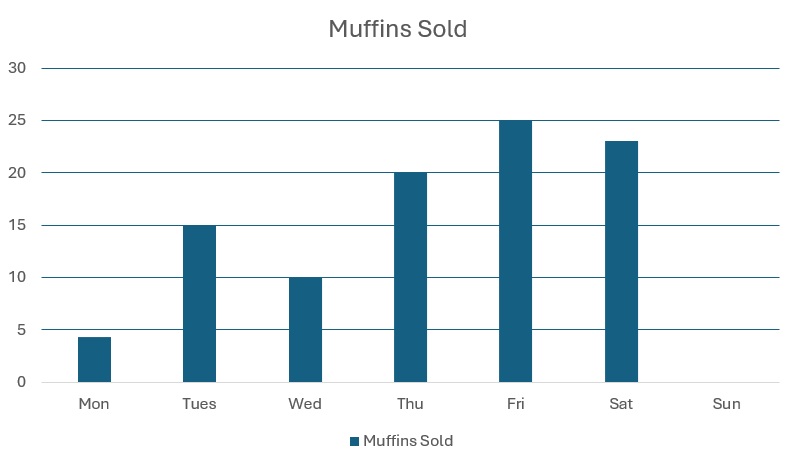Click the "Thu" axis label
Viewport: 804px width, 461px height.
pos(410,404)
